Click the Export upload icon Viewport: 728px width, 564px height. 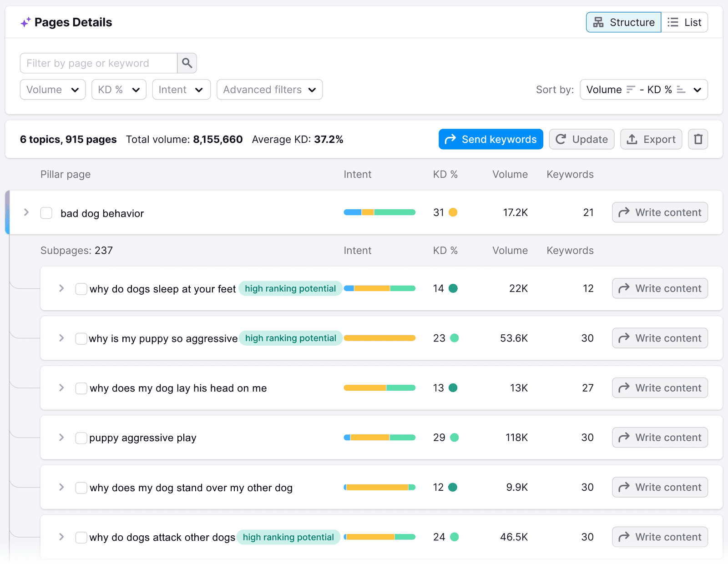632,139
